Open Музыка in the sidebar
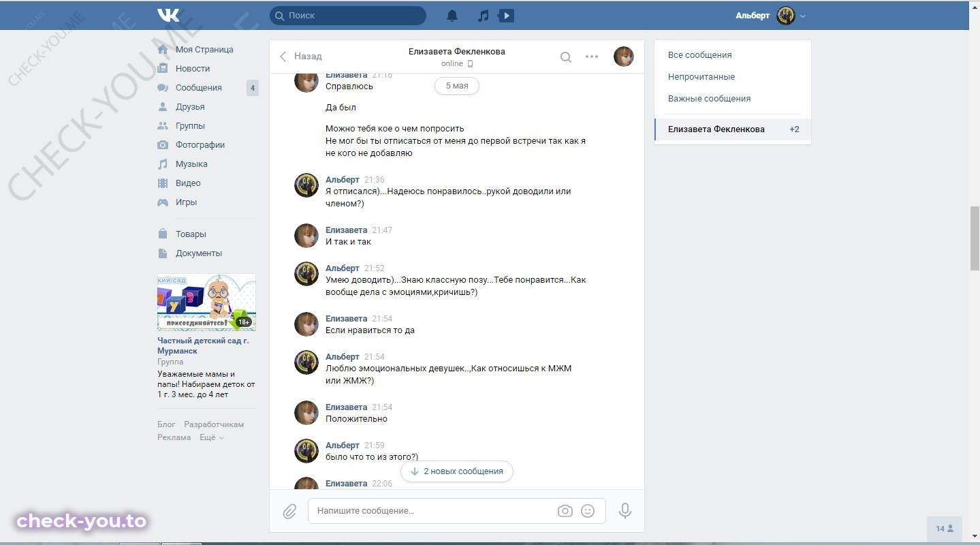980x545 pixels. [x=191, y=164]
